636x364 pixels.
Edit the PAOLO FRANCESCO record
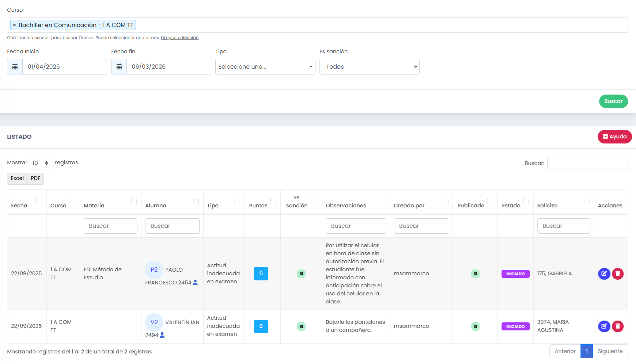click(604, 274)
